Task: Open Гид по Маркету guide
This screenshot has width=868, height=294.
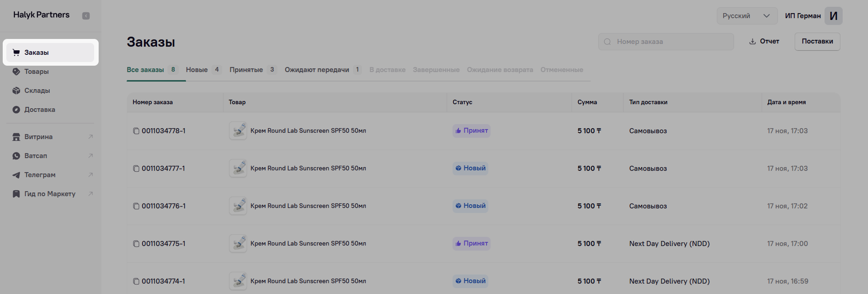Action: click(x=50, y=194)
